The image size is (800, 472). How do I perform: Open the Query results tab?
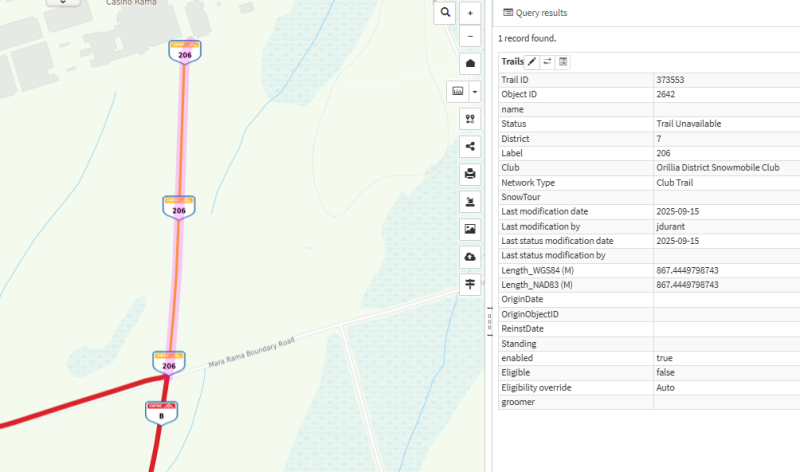[535, 13]
